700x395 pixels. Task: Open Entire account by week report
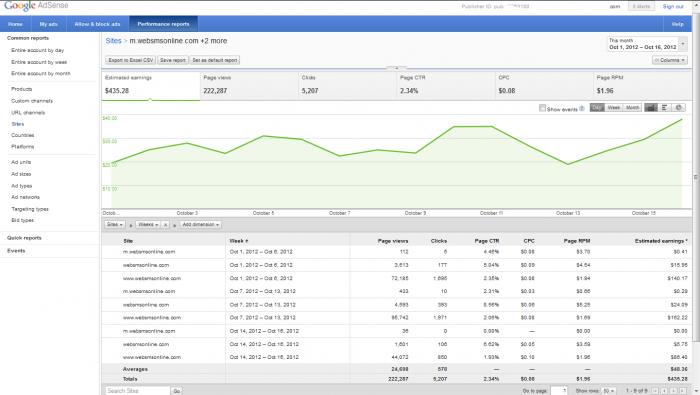point(39,62)
